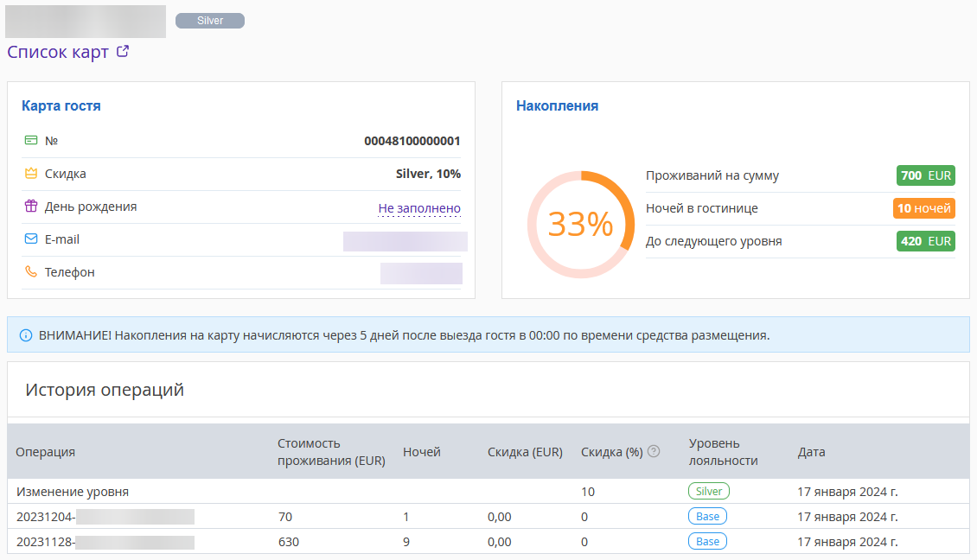Click the 420 EUR next level badge
The width and height of the screenshot is (977, 560).
click(x=925, y=241)
